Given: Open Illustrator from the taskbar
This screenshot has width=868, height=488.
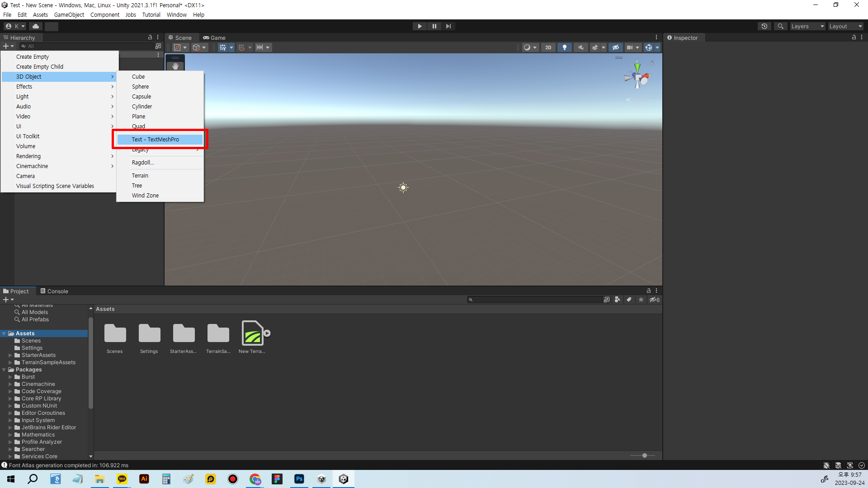Looking at the screenshot, I should pyautogui.click(x=144, y=479).
